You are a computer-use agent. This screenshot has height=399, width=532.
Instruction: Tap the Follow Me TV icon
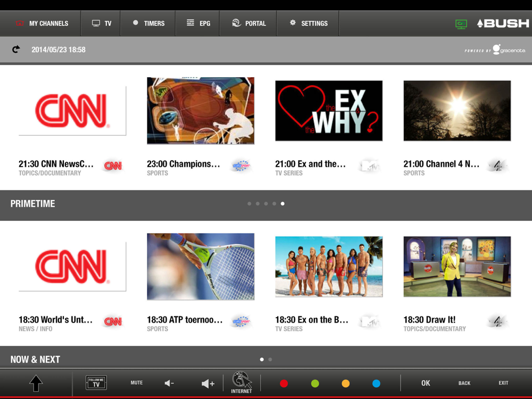point(96,383)
